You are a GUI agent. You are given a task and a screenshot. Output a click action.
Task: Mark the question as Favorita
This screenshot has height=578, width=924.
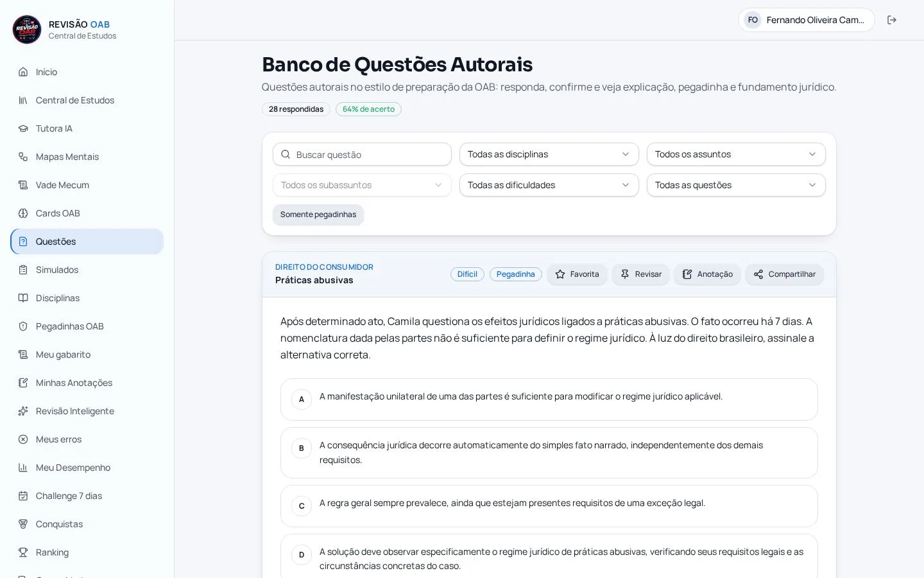[577, 274]
